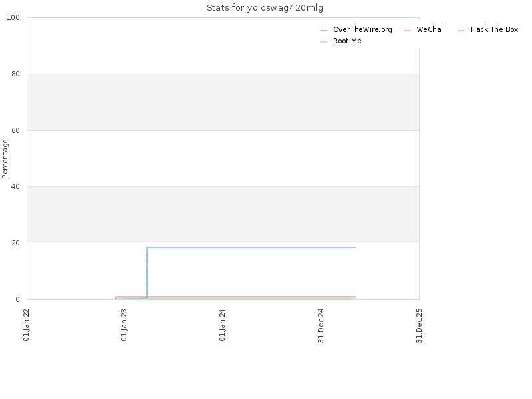The image size is (532, 399).
Task: Click the WeChall legend label
Action: tap(430, 29)
